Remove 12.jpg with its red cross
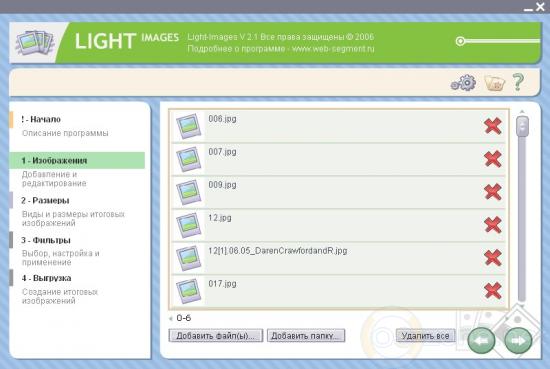The height and width of the screenshot is (369, 550). (492, 225)
